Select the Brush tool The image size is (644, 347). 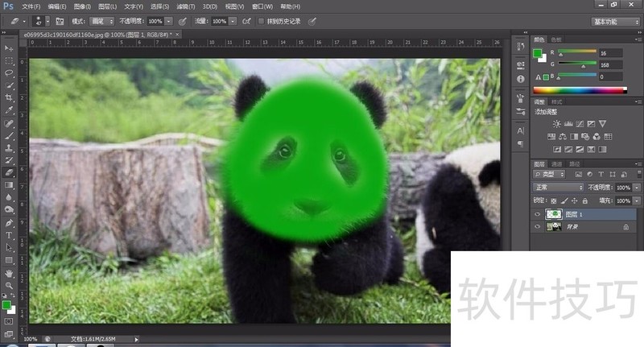point(9,135)
